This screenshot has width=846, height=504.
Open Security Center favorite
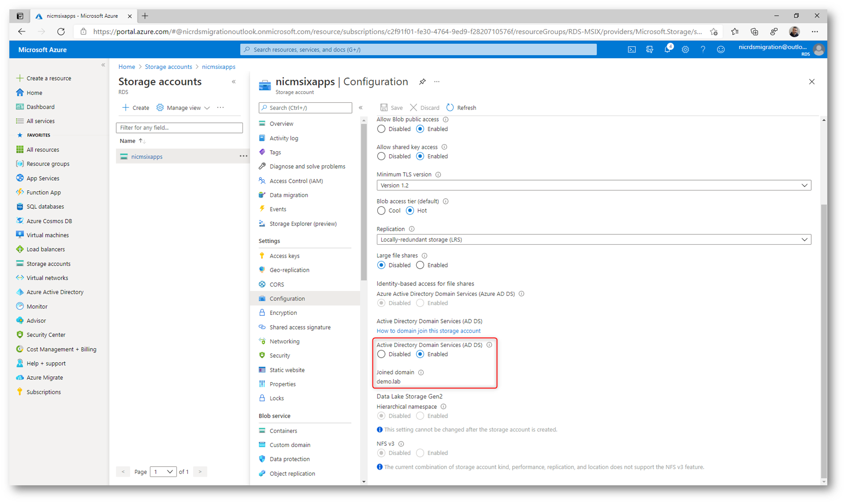pyautogui.click(x=40, y=335)
